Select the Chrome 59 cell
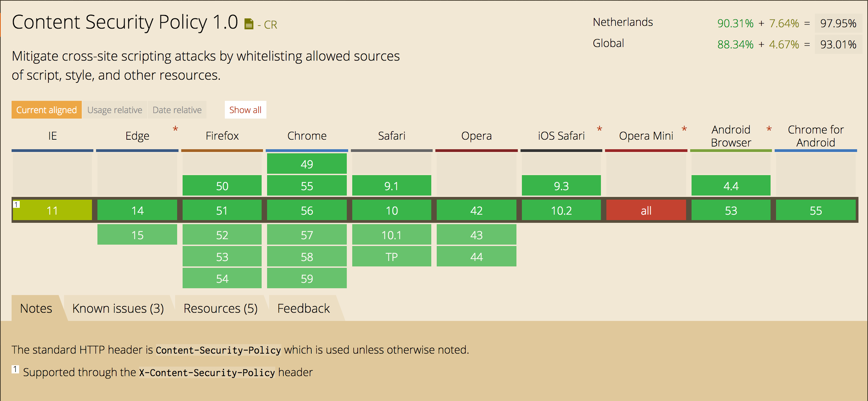The height and width of the screenshot is (401, 868). [x=307, y=278]
